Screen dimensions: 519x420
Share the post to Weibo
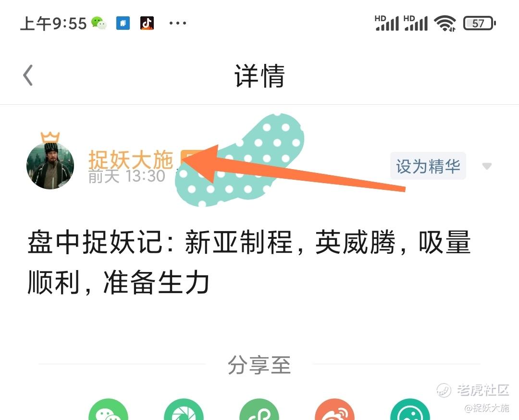click(x=334, y=409)
